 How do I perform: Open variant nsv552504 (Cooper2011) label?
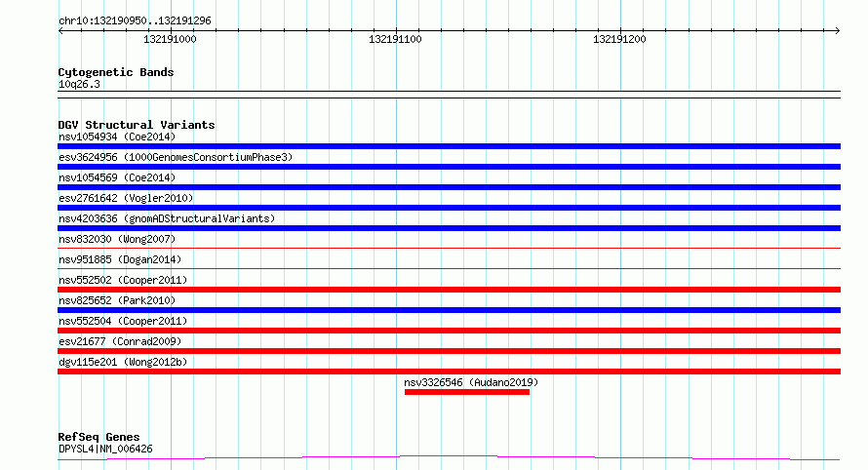pos(123,321)
